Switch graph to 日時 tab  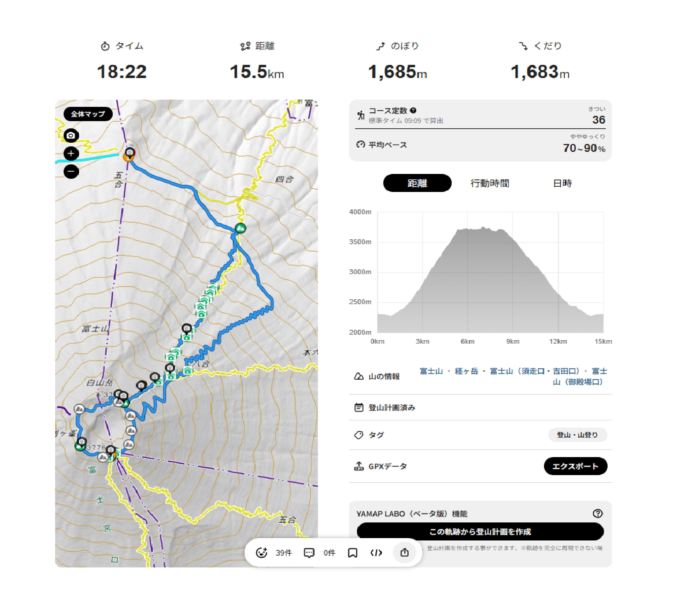click(x=562, y=183)
